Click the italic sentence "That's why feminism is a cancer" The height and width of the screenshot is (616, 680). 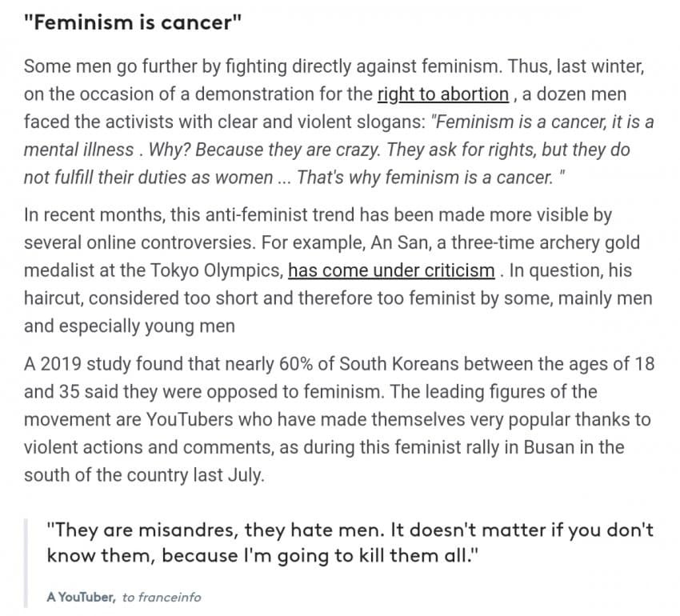click(425, 178)
